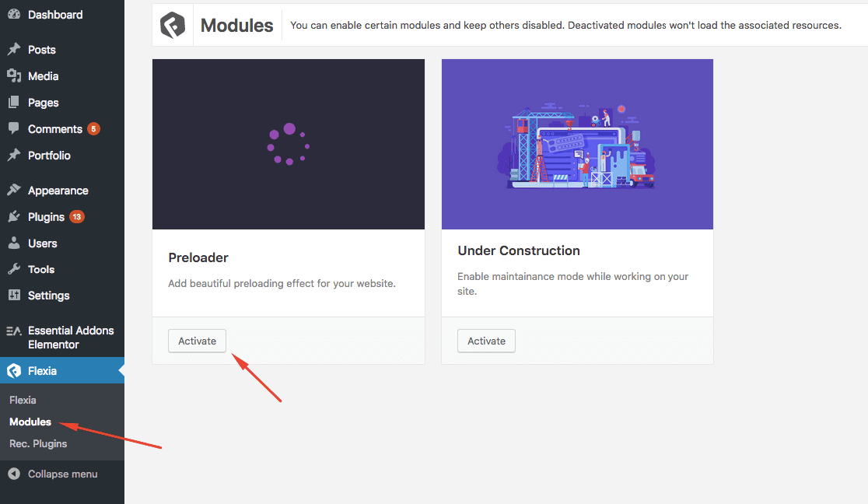Click the Essential Addons EA icon
Image resolution: width=868 pixels, height=504 pixels.
[14, 331]
